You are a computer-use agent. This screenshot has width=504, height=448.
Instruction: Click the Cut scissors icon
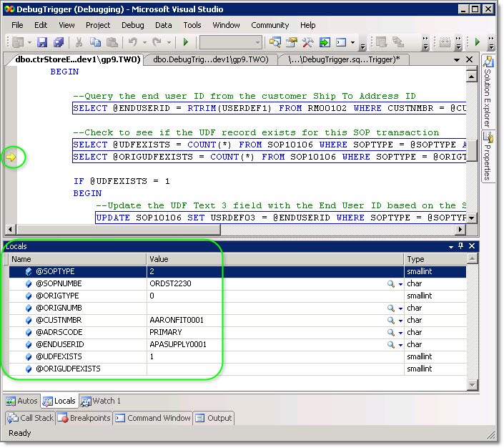click(79, 42)
